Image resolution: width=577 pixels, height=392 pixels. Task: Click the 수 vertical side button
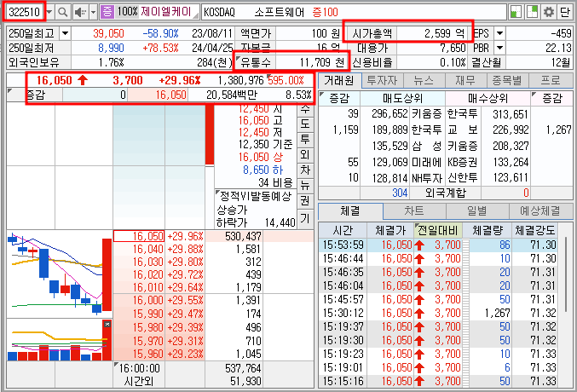(305, 109)
